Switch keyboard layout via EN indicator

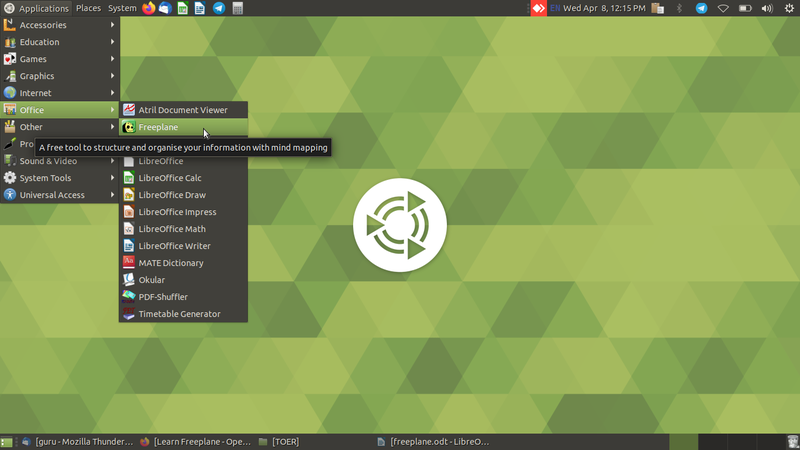coord(555,8)
